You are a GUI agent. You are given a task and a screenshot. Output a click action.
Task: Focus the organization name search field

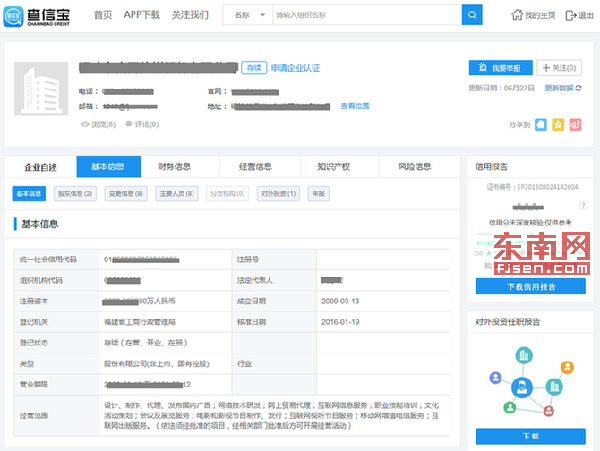tap(367, 15)
